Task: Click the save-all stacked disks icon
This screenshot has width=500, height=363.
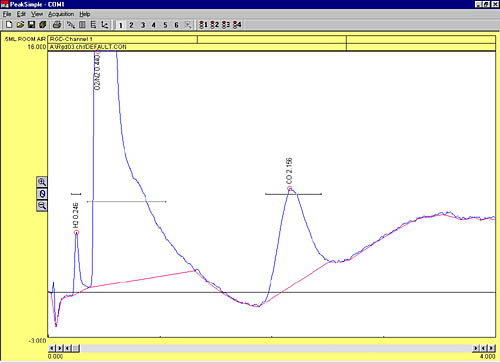Action: point(42,25)
